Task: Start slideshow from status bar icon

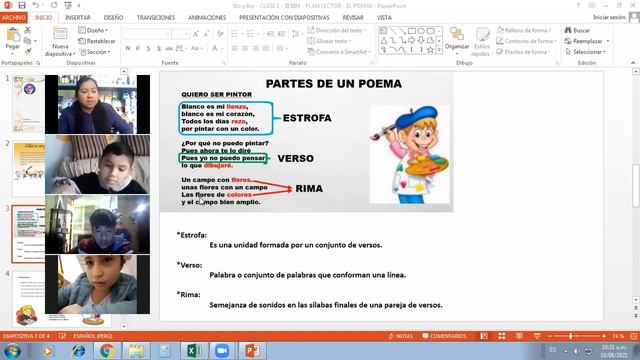Action: pos(537,336)
